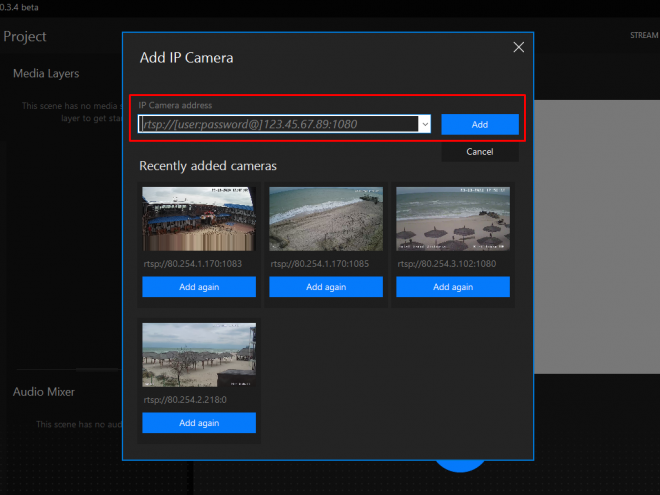Screen dimensions: 660x495
Task: Add again camera rtsp://80.254.1.170:1085
Action: tap(326, 287)
